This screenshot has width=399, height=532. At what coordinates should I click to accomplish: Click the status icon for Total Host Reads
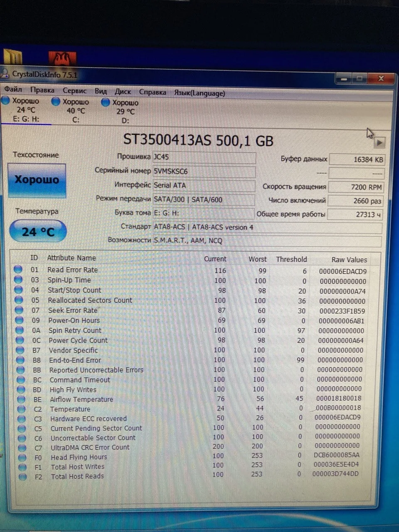[23, 476]
